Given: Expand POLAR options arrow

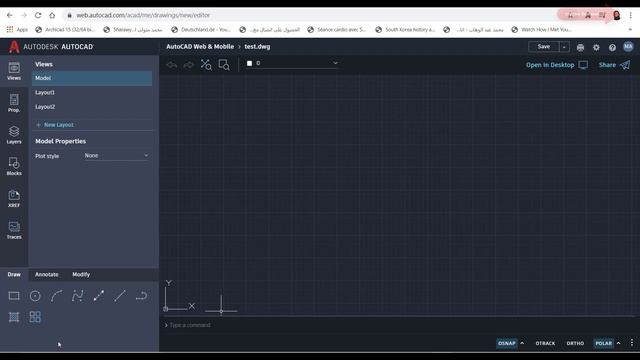Looking at the screenshot, I should point(618,343).
